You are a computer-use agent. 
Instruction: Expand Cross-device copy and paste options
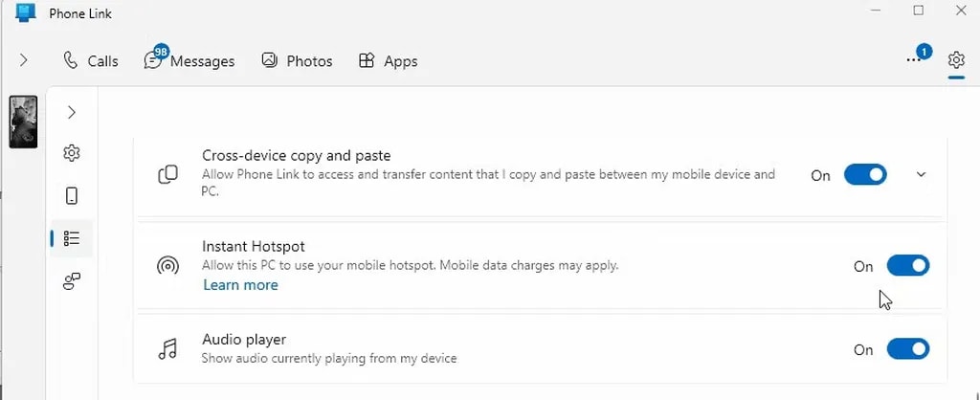point(921,175)
